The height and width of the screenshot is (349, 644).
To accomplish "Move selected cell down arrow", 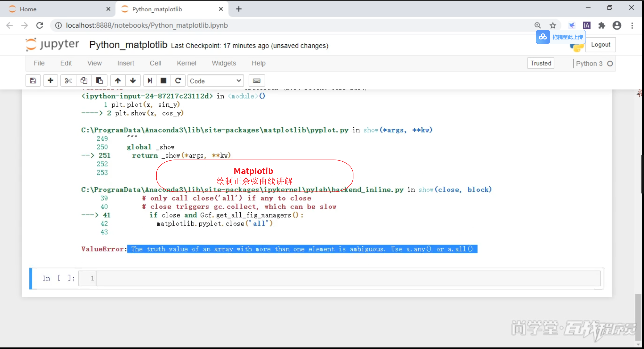I will pyautogui.click(x=133, y=81).
